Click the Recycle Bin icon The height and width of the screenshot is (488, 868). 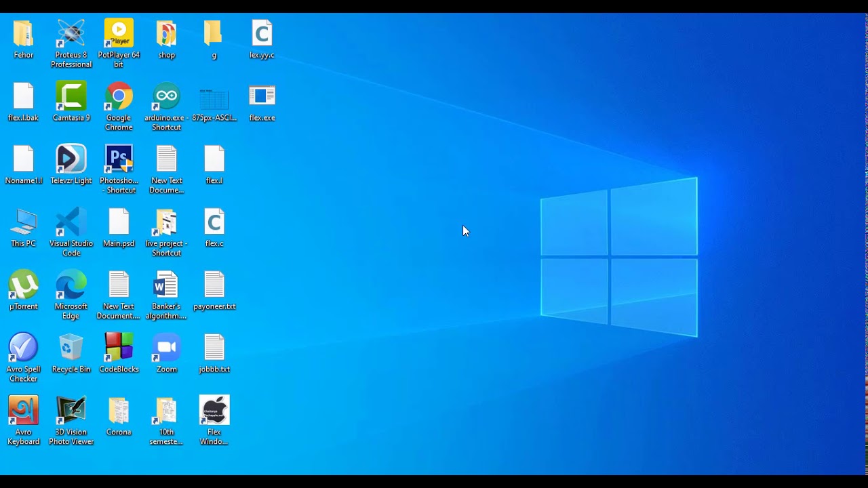[71, 348]
